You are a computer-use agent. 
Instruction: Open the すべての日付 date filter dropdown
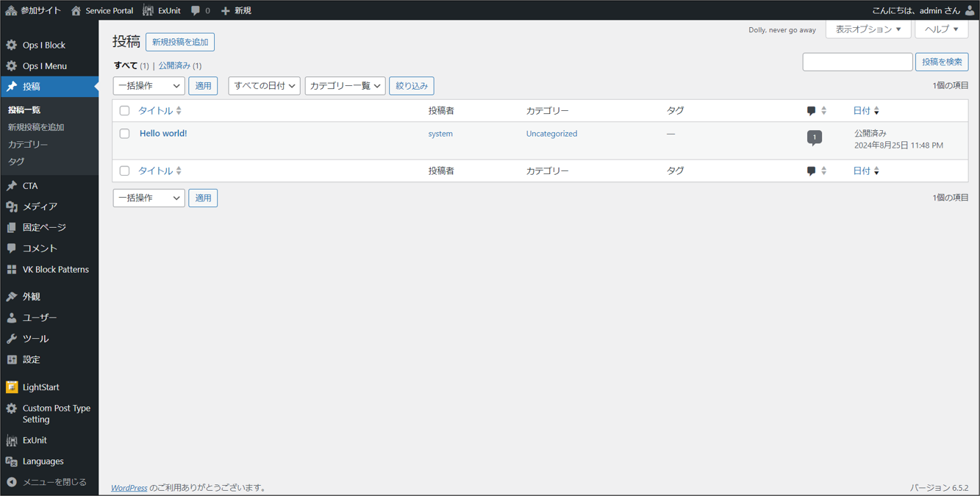264,85
